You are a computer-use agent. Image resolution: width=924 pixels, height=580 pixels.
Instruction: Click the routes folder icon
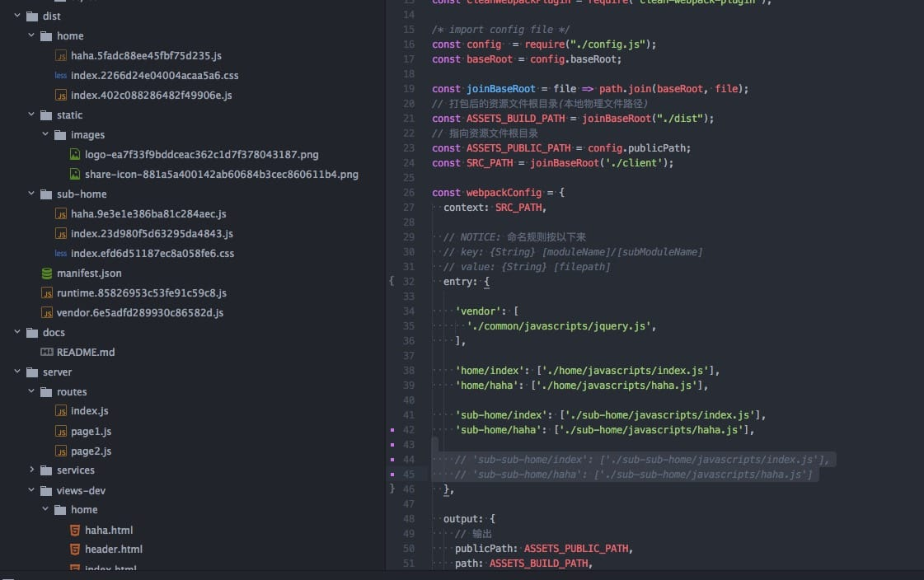click(x=46, y=392)
